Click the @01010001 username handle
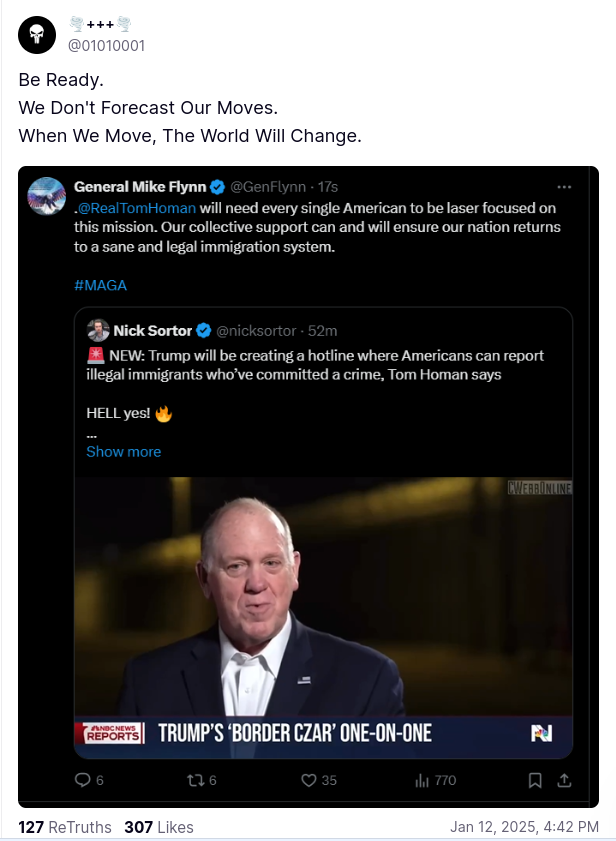This screenshot has height=841, width=616. (105, 46)
